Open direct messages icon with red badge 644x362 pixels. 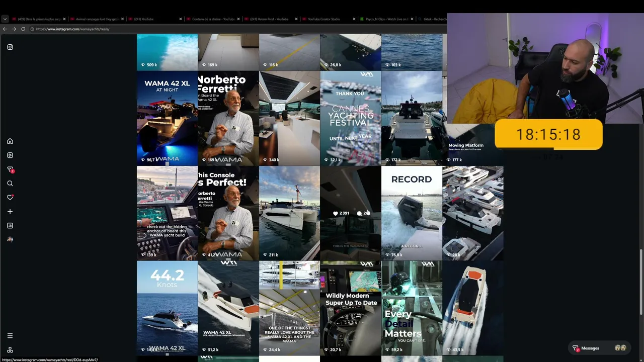(x=10, y=169)
